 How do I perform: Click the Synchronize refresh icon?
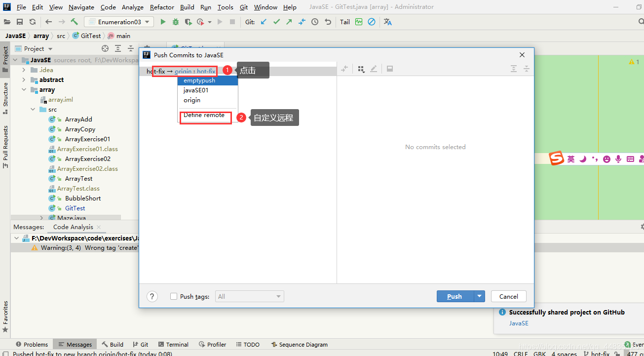click(33, 22)
